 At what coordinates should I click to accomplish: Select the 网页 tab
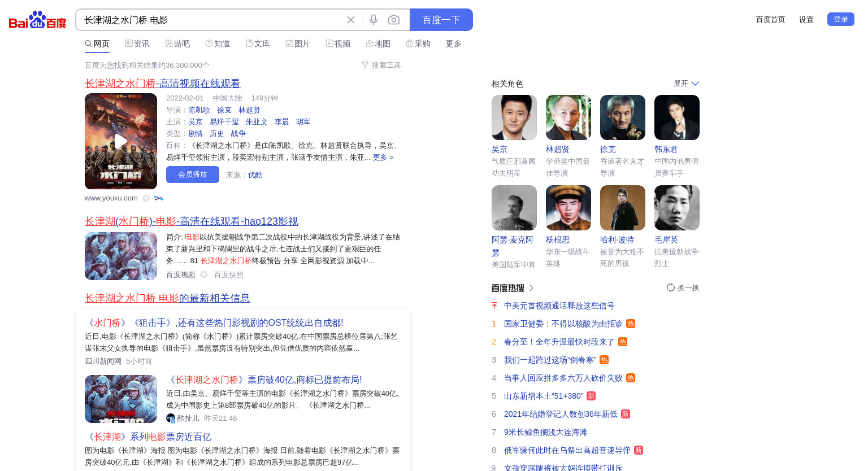pyautogui.click(x=97, y=43)
